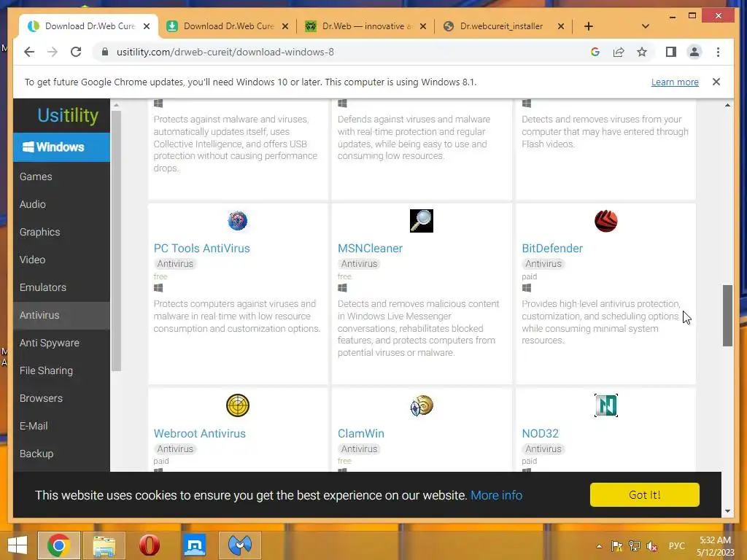Viewport: 747px width, 560px height.
Task: Open the Backup category
Action: pos(61,454)
